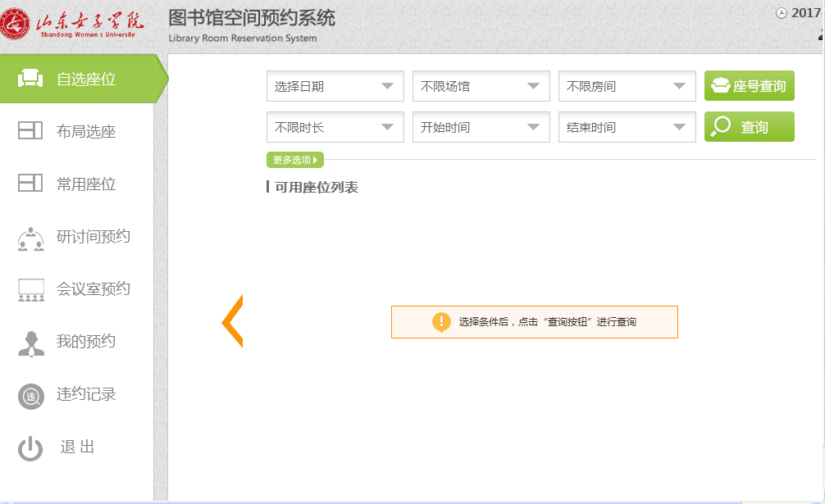825x504 pixels.
Task: Click the orange left arrow to collapse panel
Action: (x=232, y=321)
